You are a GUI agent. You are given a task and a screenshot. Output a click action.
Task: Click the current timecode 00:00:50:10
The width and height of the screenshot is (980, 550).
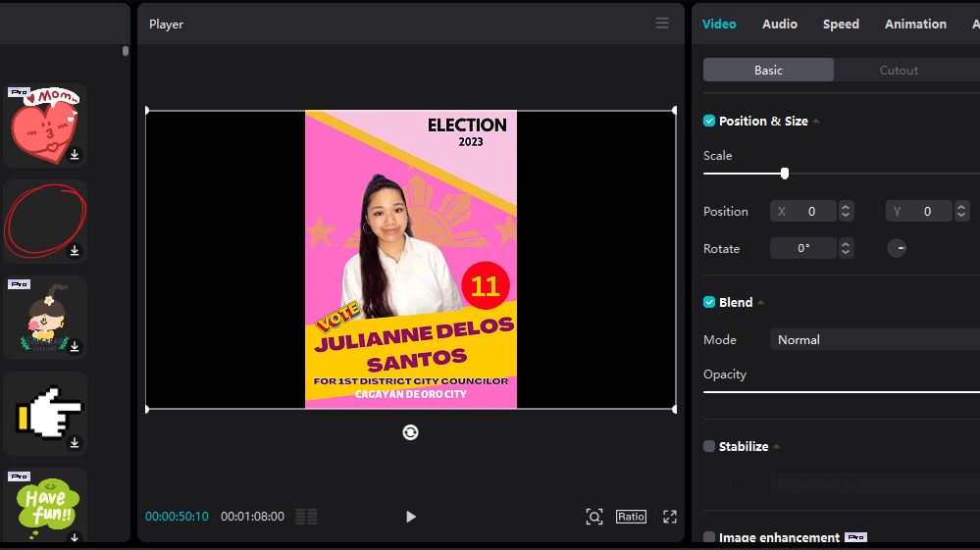[177, 517]
